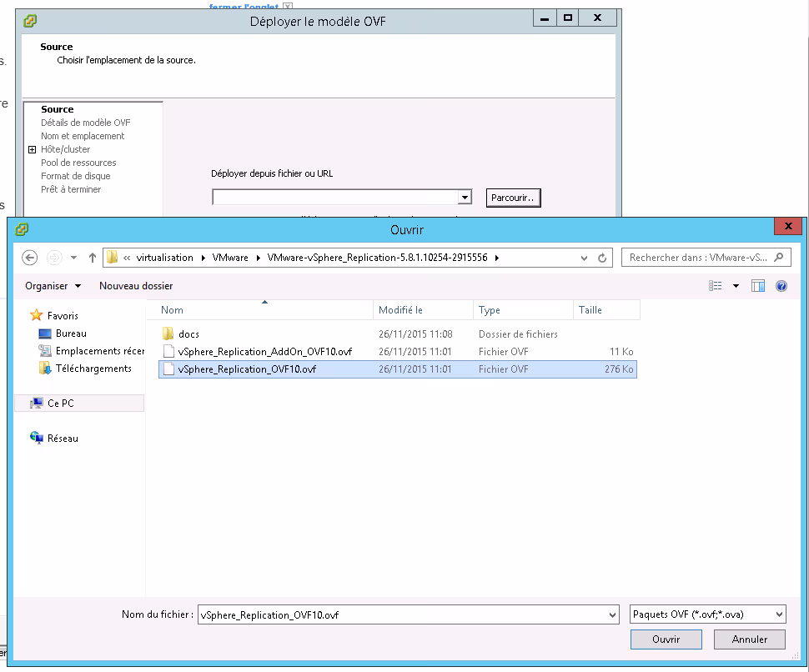Screen dimensions: 809x672
Task: Click Nouveau dossier in toolbar
Action: (x=136, y=286)
